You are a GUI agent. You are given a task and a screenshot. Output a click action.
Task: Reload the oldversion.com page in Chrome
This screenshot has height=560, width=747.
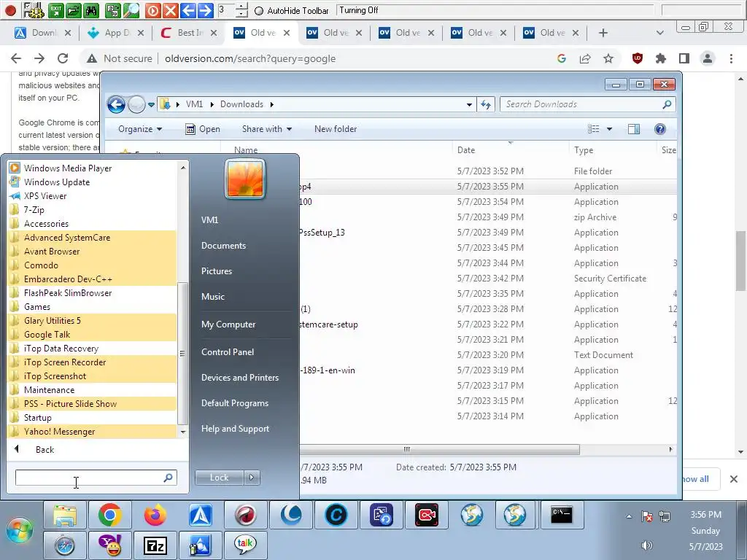(63, 58)
